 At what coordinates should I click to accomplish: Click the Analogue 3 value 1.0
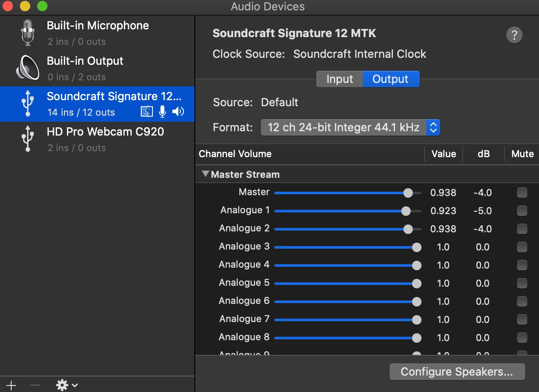(x=443, y=247)
